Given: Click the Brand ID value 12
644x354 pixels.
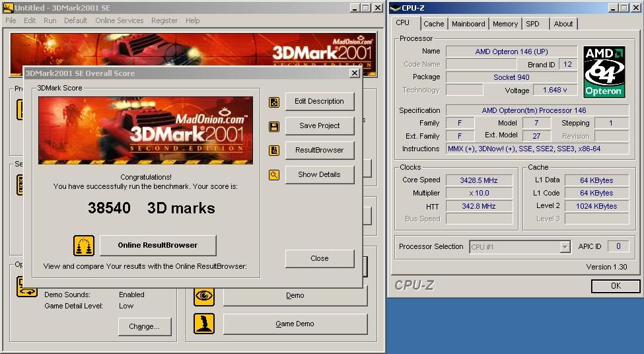Looking at the screenshot, I should 567,64.
